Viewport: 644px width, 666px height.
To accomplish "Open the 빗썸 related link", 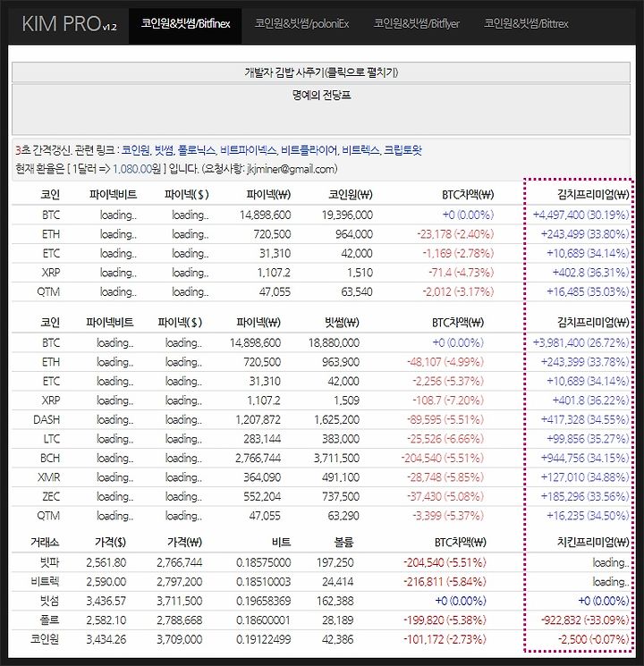I will [164, 150].
